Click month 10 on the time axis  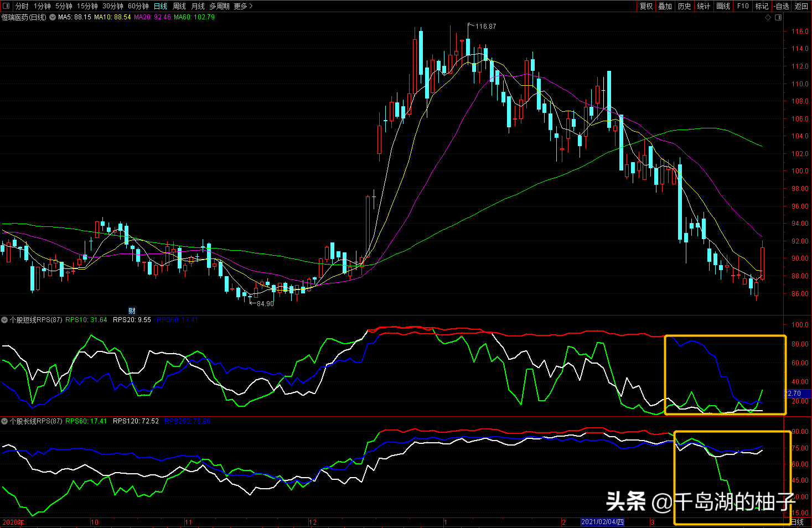point(95,522)
